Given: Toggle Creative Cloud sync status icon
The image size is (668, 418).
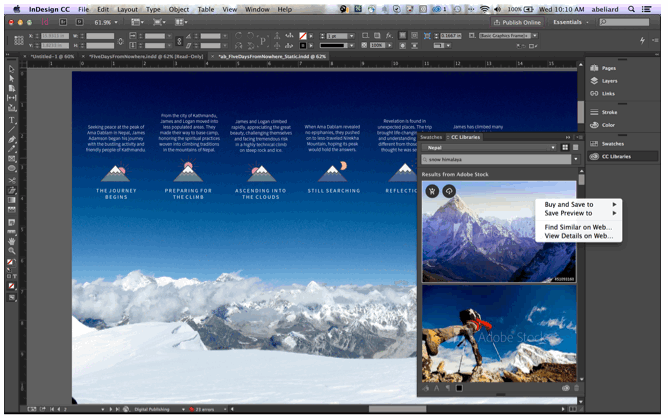Looking at the screenshot, I should [x=565, y=388].
